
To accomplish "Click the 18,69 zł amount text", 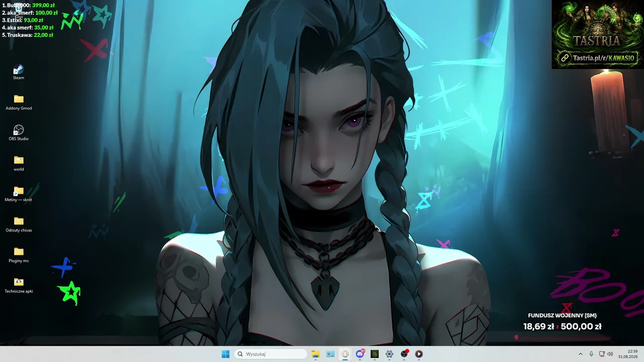I will [538, 326].
